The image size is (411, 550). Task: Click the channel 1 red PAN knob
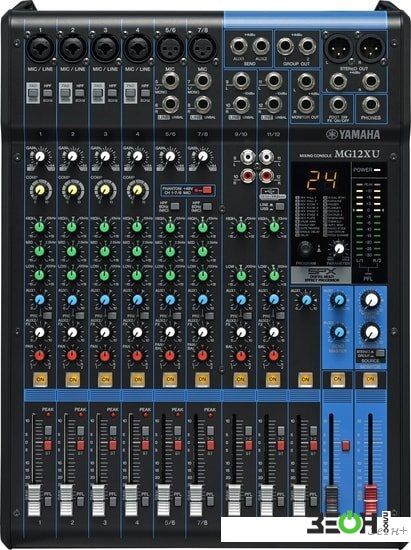40,356
